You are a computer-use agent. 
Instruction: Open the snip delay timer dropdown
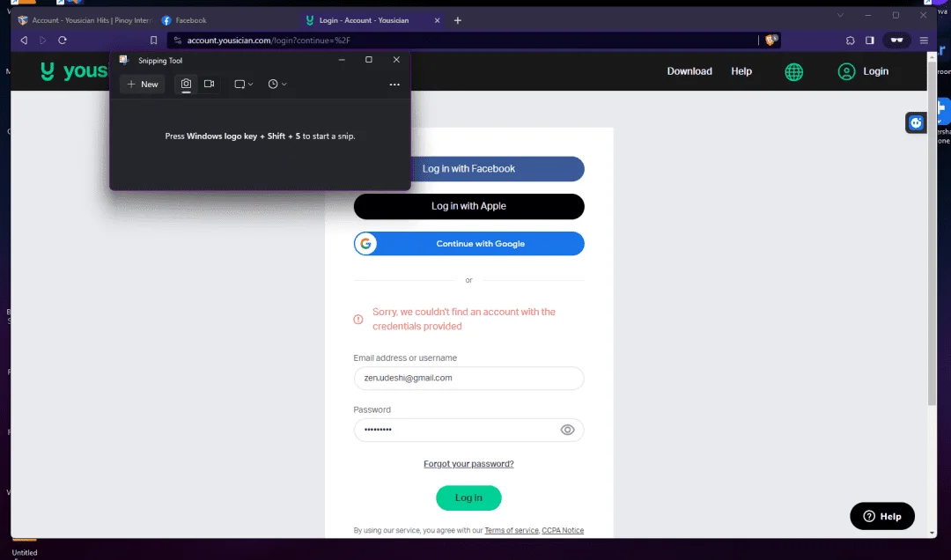pyautogui.click(x=277, y=85)
